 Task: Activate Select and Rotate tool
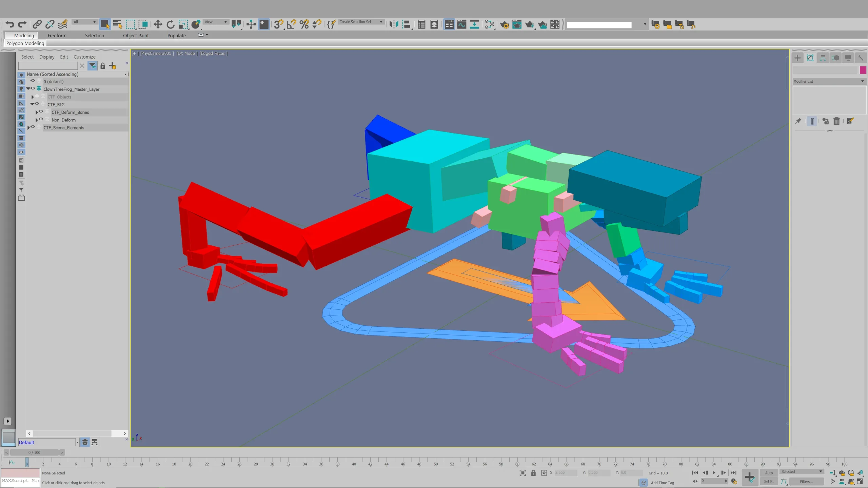tap(171, 24)
